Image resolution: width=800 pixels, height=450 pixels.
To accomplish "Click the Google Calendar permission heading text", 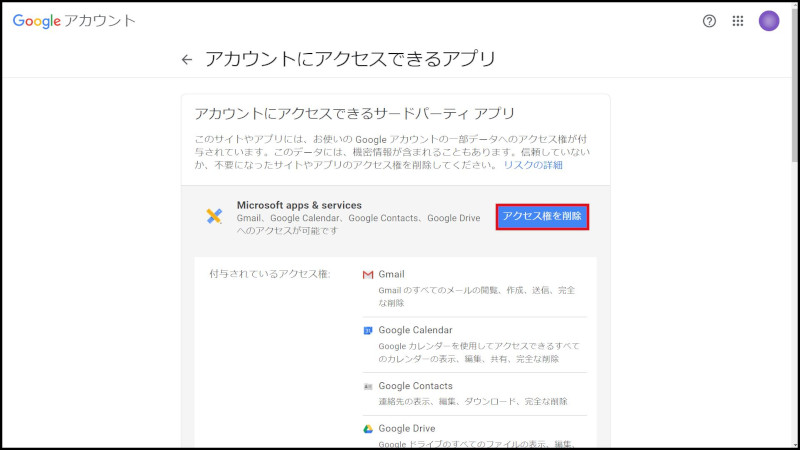I will (415, 330).
